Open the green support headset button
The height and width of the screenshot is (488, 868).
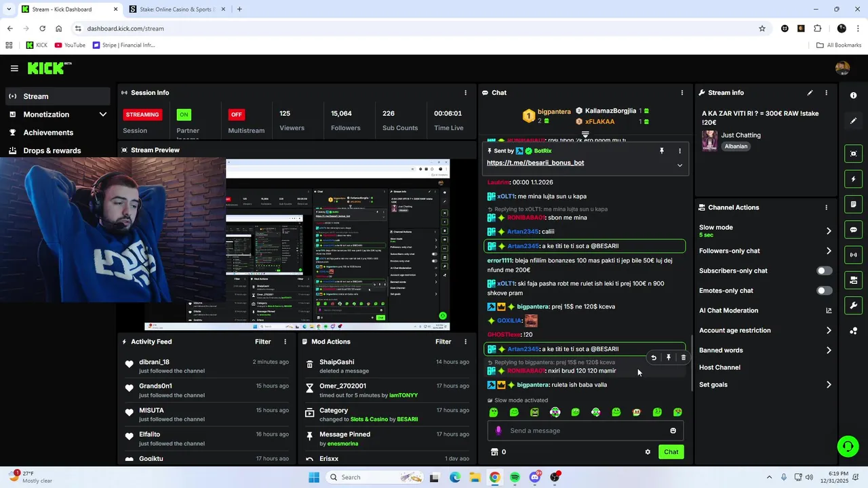pyautogui.click(x=848, y=446)
